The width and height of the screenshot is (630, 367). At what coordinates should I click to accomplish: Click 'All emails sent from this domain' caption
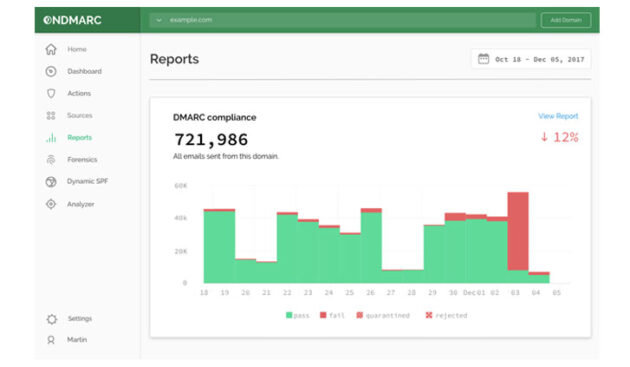pyautogui.click(x=226, y=156)
